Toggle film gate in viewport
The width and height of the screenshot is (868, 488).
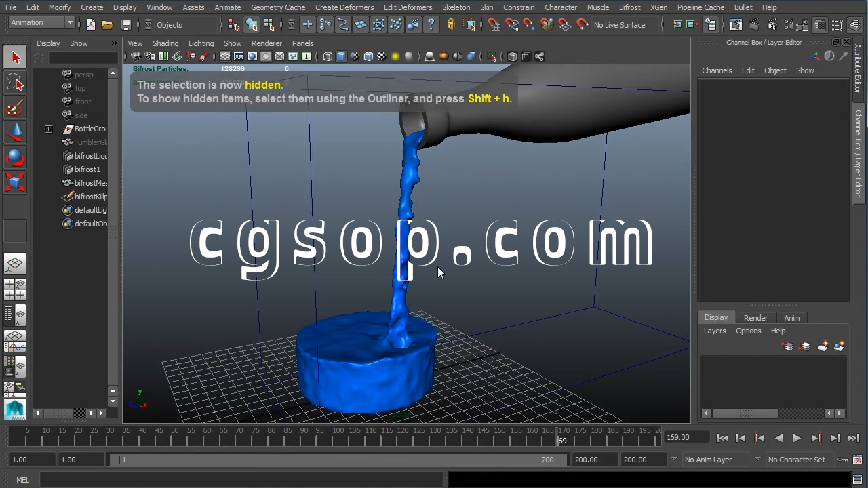[x=239, y=56]
